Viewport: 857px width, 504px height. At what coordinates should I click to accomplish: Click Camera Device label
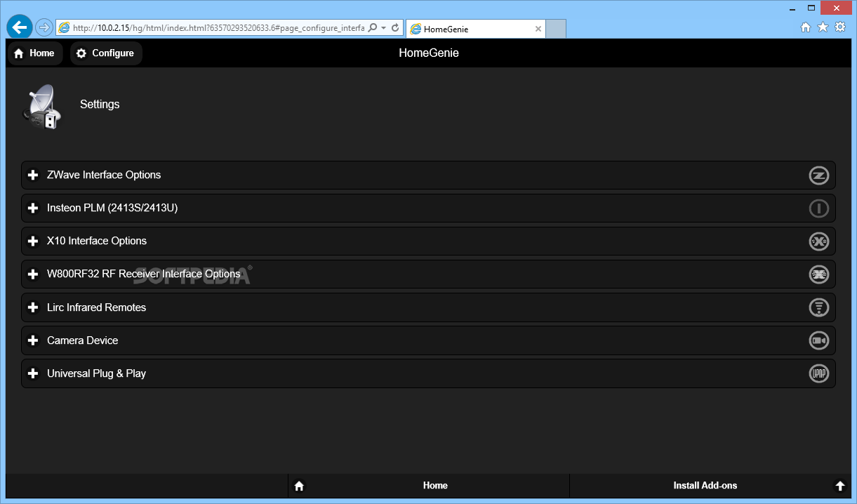(x=83, y=340)
